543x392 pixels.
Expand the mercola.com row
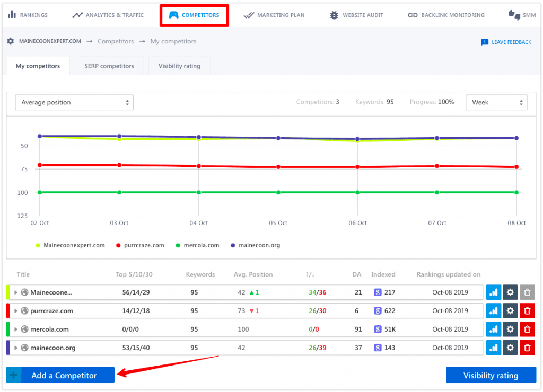[16, 329]
